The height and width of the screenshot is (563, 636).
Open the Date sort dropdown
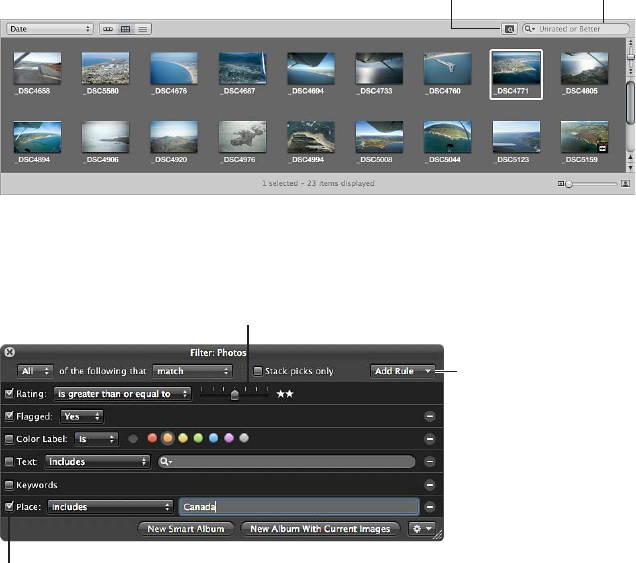click(50, 29)
